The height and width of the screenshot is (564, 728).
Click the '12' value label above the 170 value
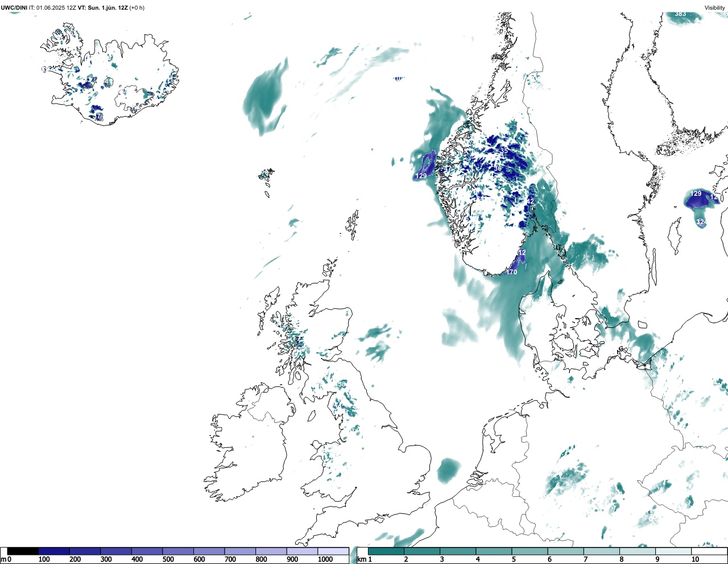tap(522, 253)
